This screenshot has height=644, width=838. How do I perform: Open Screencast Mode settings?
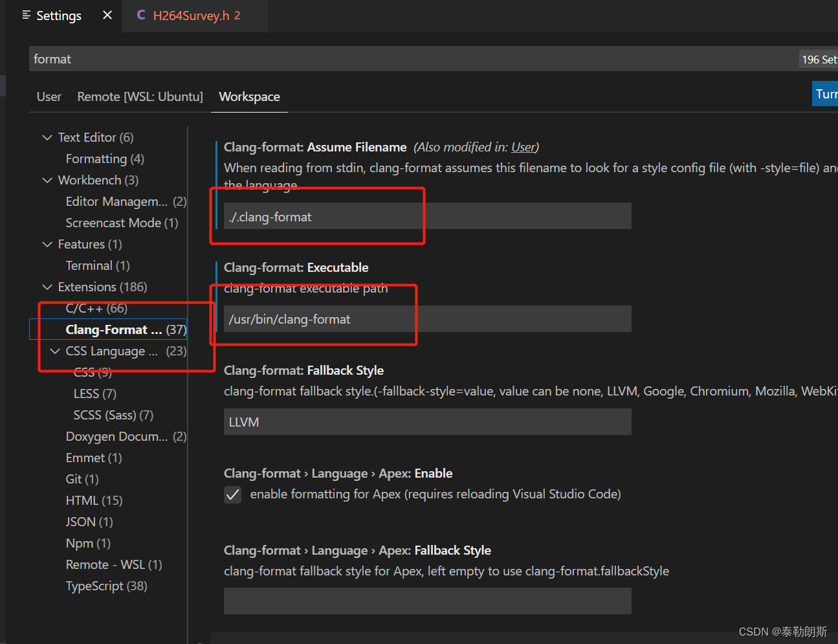click(113, 223)
